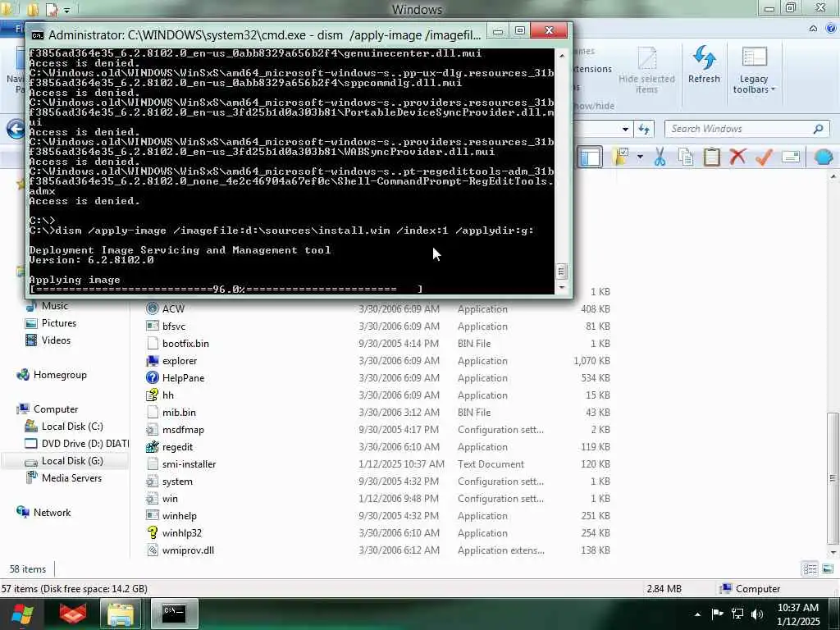Screen dimensions: 840x630
Task: Select the bfsvc file row
Action: [x=377, y=326]
